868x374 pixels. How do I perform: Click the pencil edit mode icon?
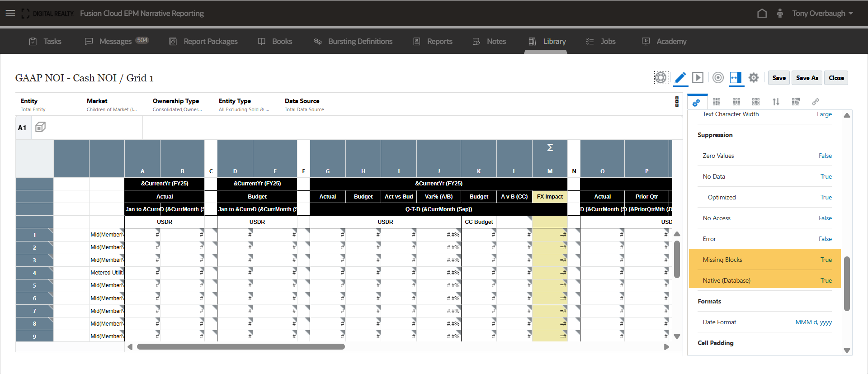680,78
